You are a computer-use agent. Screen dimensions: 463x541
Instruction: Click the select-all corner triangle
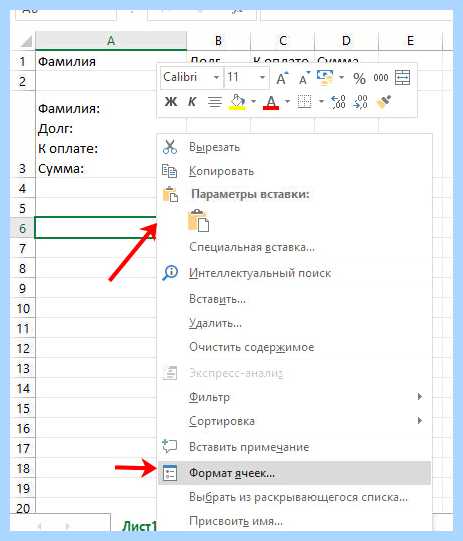(x=26, y=41)
